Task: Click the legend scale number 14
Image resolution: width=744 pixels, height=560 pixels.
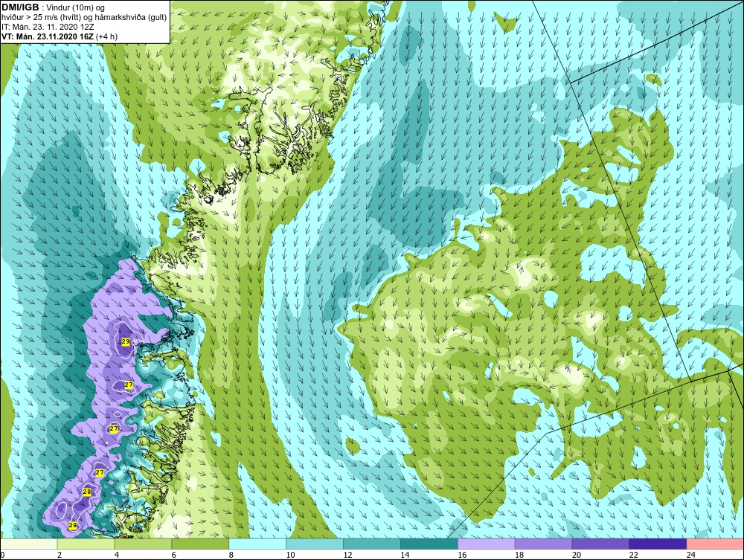Action: pyautogui.click(x=404, y=555)
